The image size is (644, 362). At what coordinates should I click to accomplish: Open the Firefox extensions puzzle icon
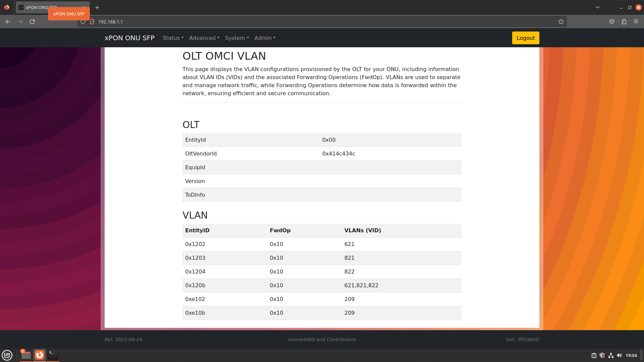624,22
